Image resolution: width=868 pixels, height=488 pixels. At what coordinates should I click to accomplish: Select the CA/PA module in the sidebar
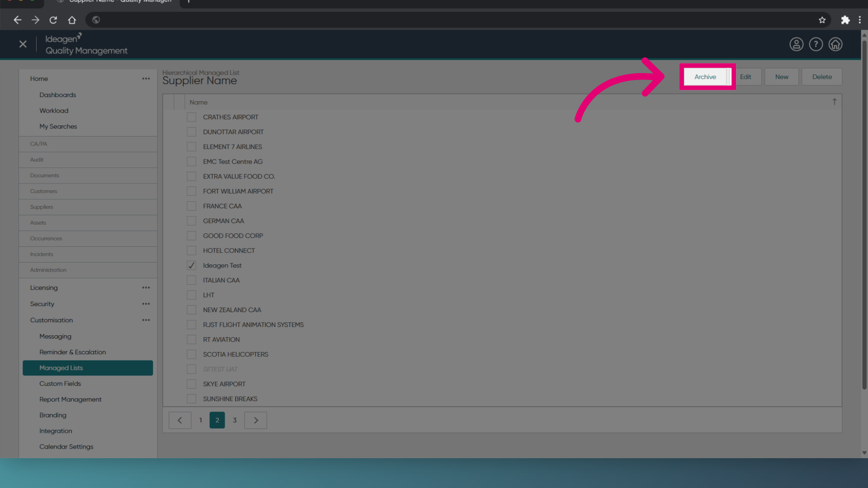pos(88,144)
